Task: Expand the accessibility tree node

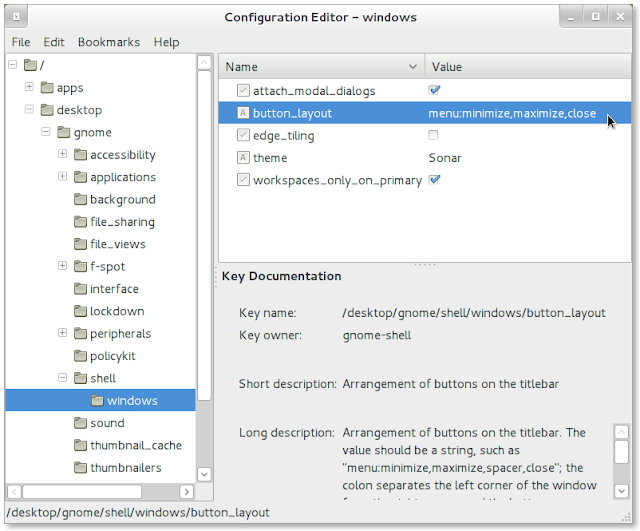Action: [62, 155]
